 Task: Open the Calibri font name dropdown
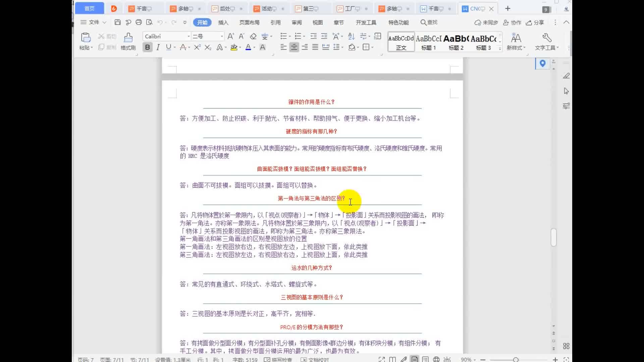pyautogui.click(x=189, y=36)
